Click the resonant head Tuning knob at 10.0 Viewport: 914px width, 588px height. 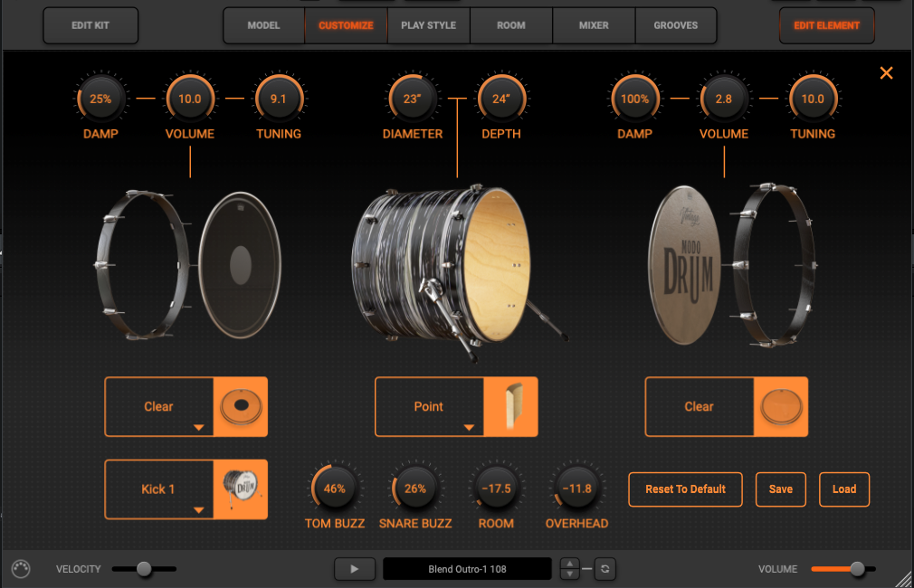(x=813, y=100)
